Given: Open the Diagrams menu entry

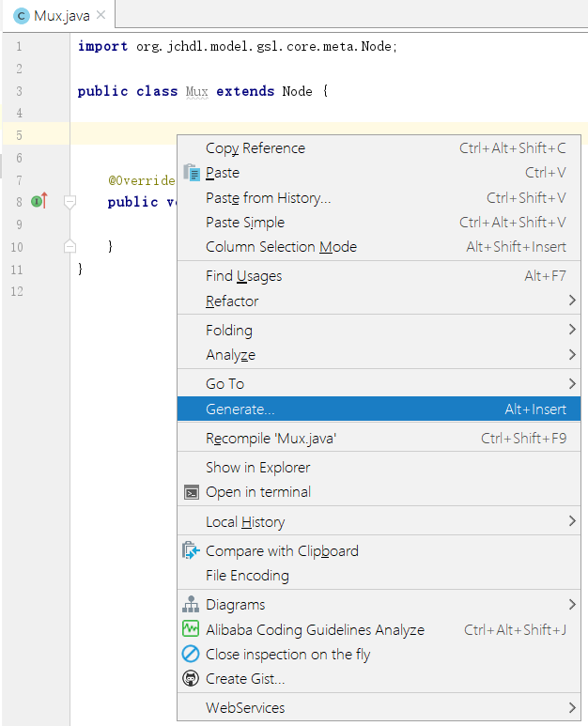Looking at the screenshot, I should click(x=379, y=605).
